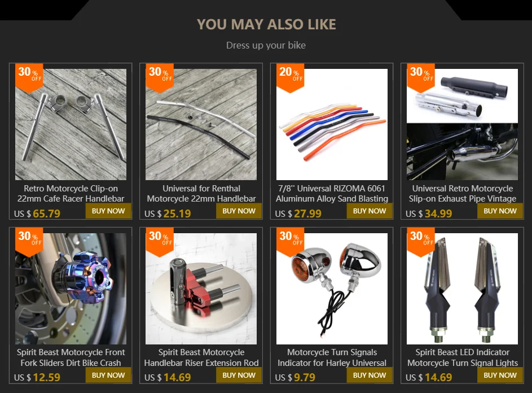Image resolution: width=532 pixels, height=393 pixels.
Task: Click BUY NOW for handlebar riser extension rod
Action: [x=239, y=375]
